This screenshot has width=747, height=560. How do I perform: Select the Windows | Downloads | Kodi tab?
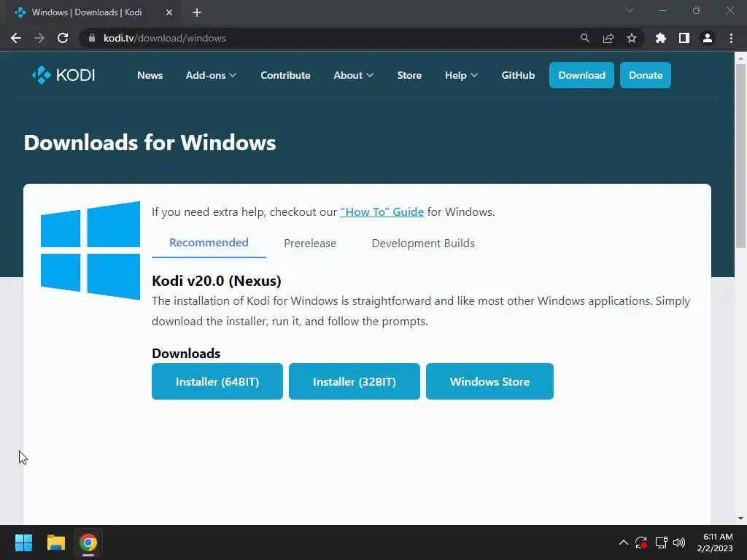[93, 13]
